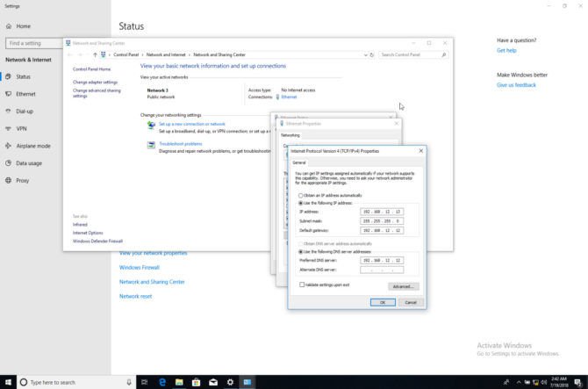
Task: Enable 'Validate settings upon exit' checkbox
Action: pyautogui.click(x=301, y=285)
